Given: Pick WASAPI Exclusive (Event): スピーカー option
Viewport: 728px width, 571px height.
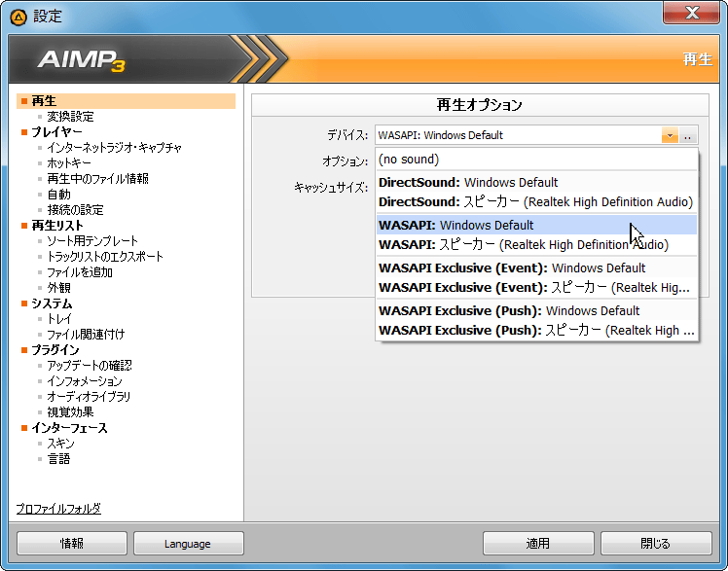Looking at the screenshot, I should point(536,288).
